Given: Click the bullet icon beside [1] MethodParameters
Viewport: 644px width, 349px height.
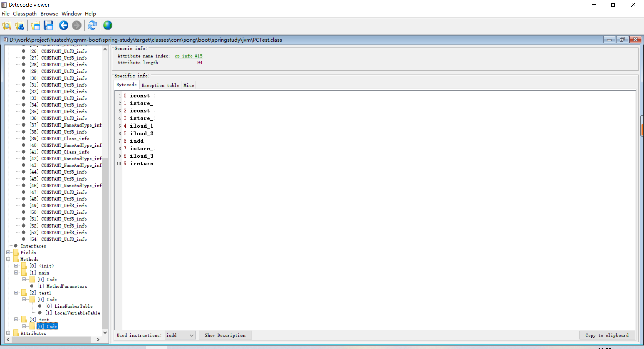Looking at the screenshot, I should (32, 286).
